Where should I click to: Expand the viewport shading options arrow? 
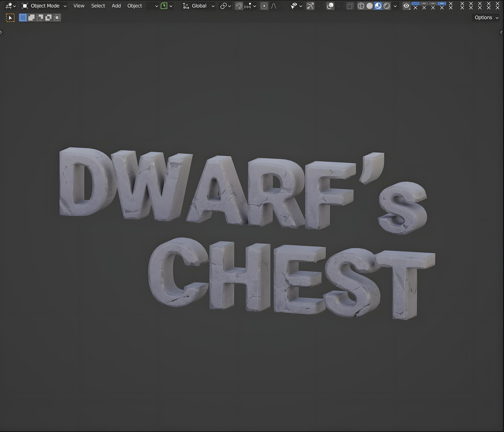point(395,6)
